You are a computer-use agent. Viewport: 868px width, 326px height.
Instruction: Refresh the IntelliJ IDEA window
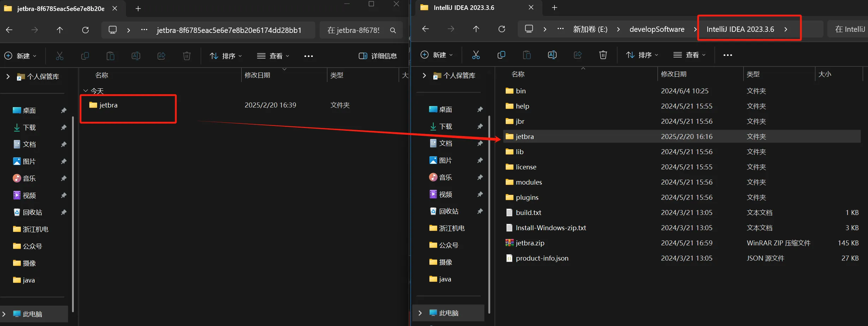[x=502, y=29]
